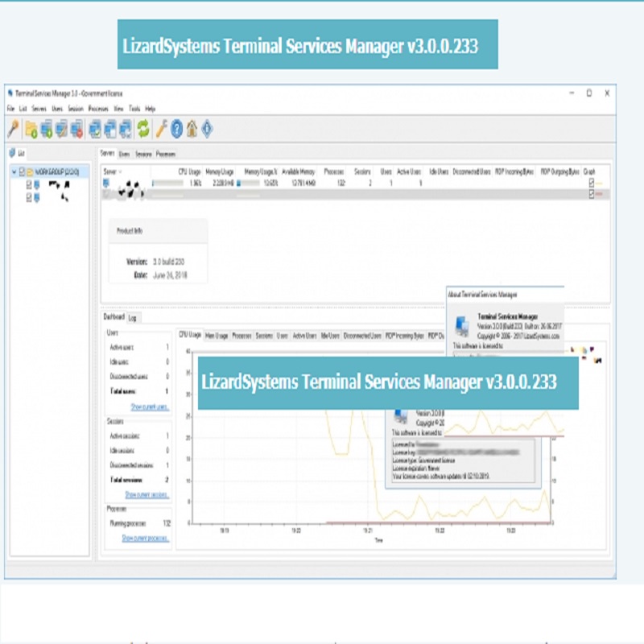644x644 pixels.
Task: Toggle the first server checkbox under WORKGROUP
Action: [29, 185]
